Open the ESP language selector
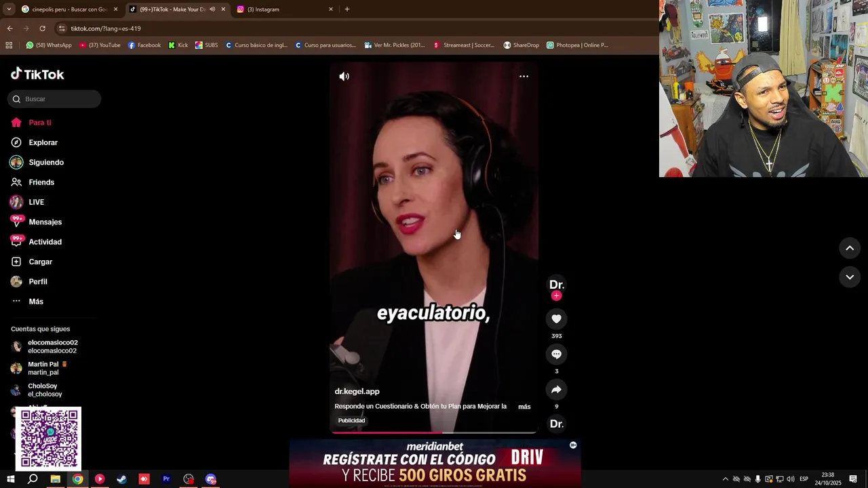Viewport: 868px width, 488px height. click(804, 479)
